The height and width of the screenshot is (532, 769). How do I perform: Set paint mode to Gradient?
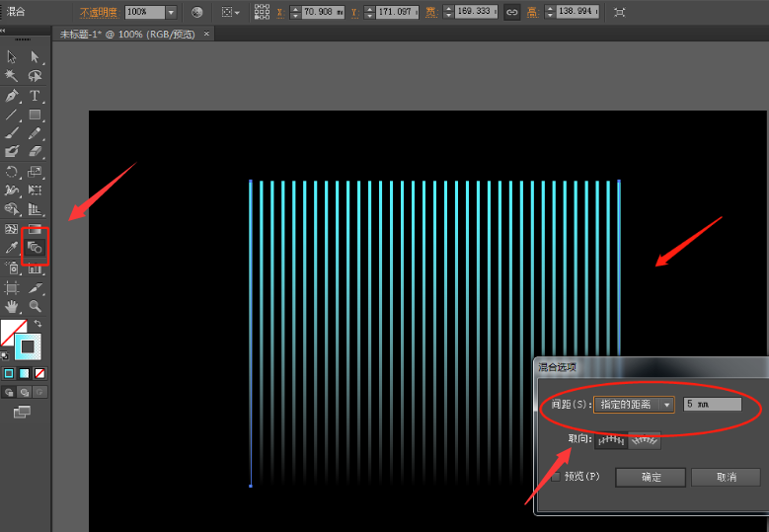(x=24, y=374)
